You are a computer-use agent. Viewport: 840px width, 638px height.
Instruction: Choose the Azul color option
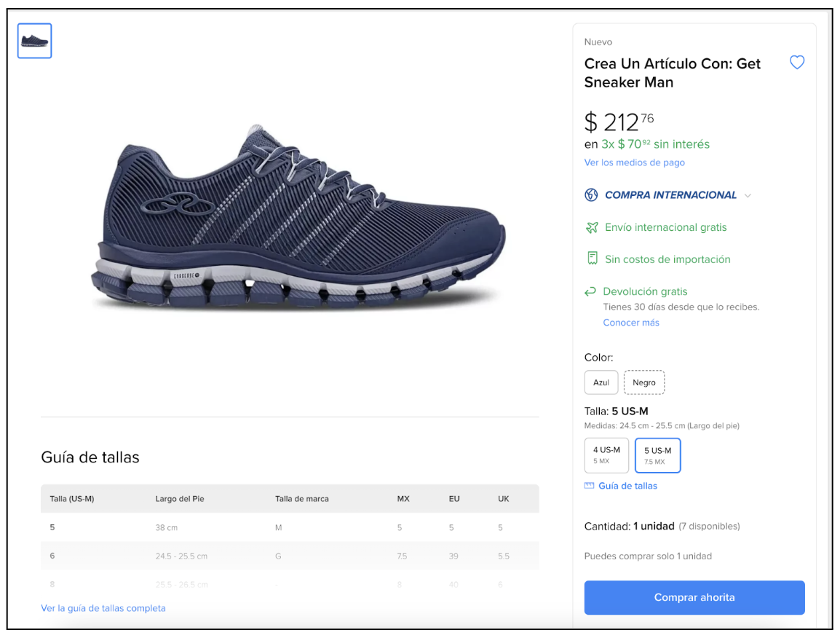(601, 383)
